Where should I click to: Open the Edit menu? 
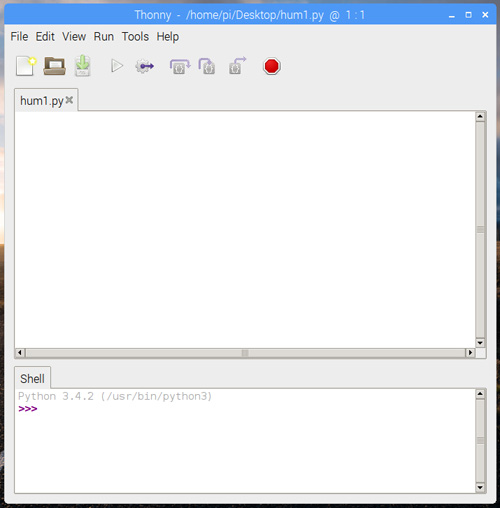[45, 36]
